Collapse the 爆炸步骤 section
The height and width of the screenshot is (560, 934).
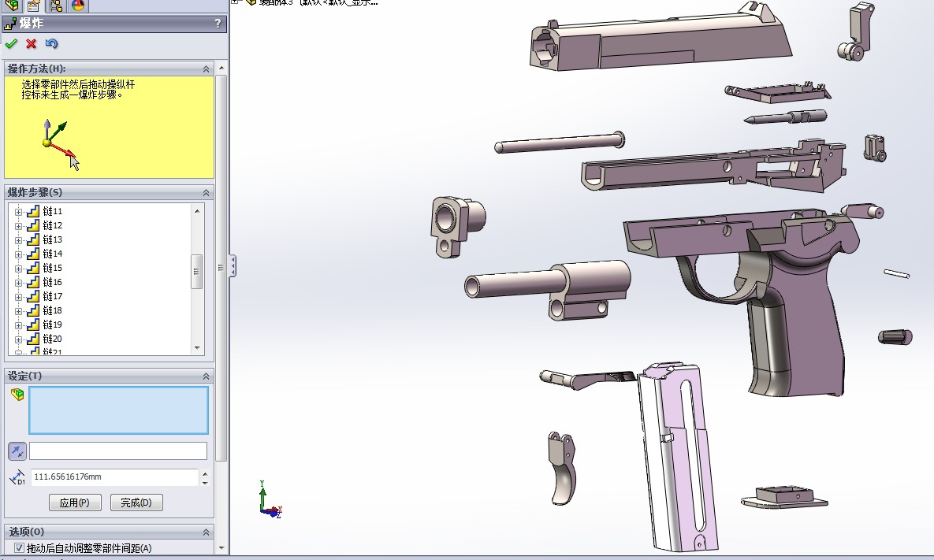(207, 193)
